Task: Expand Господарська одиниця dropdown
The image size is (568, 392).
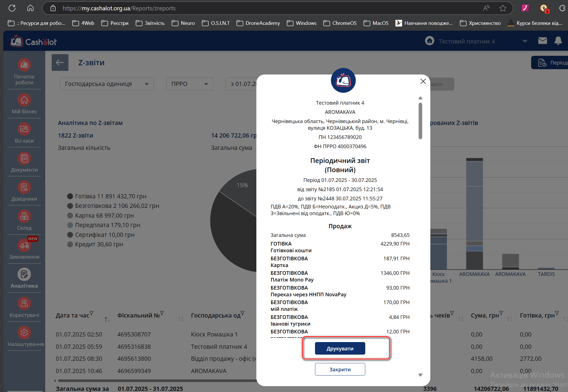Action: (107, 84)
